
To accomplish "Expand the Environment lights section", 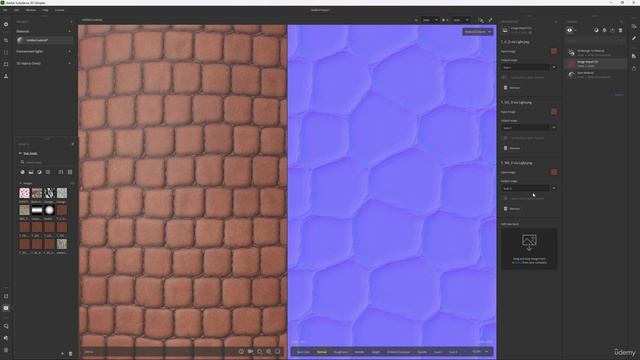I will tap(69, 51).
